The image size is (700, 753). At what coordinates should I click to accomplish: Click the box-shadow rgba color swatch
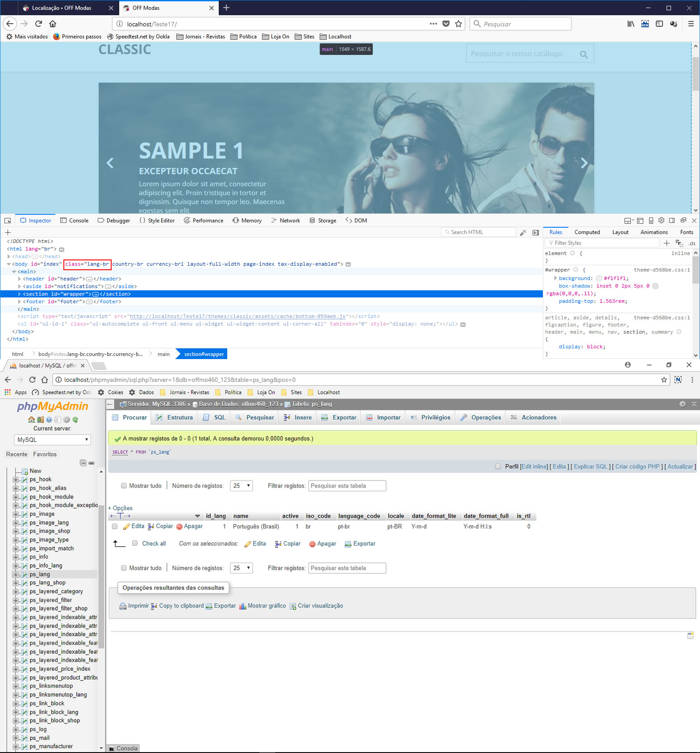(x=655, y=286)
